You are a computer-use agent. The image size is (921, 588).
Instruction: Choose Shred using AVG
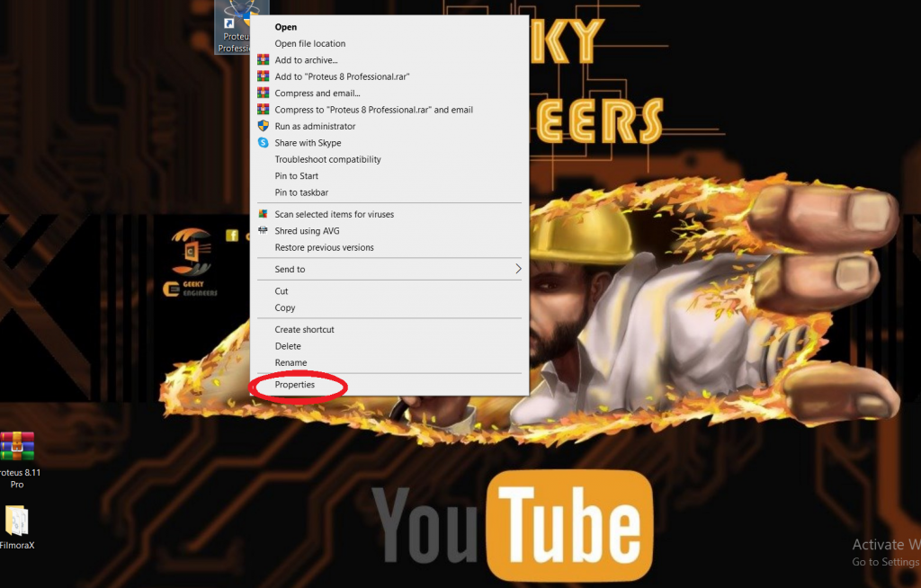[x=389, y=231]
